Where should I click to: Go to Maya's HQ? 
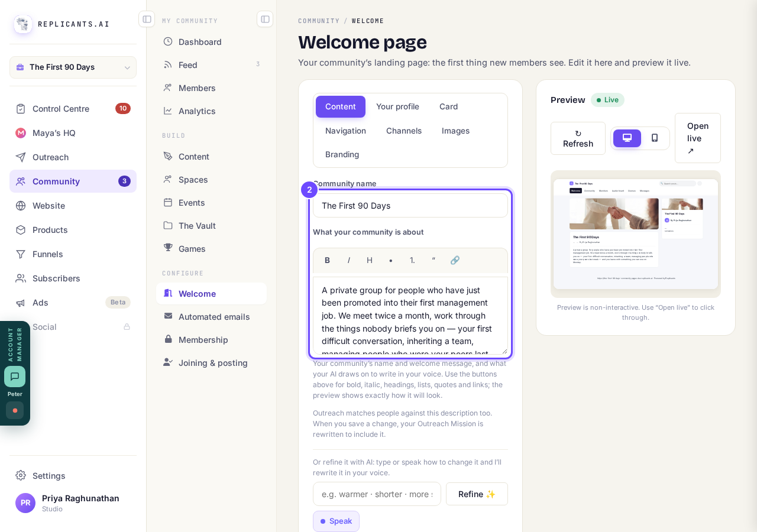(73, 132)
